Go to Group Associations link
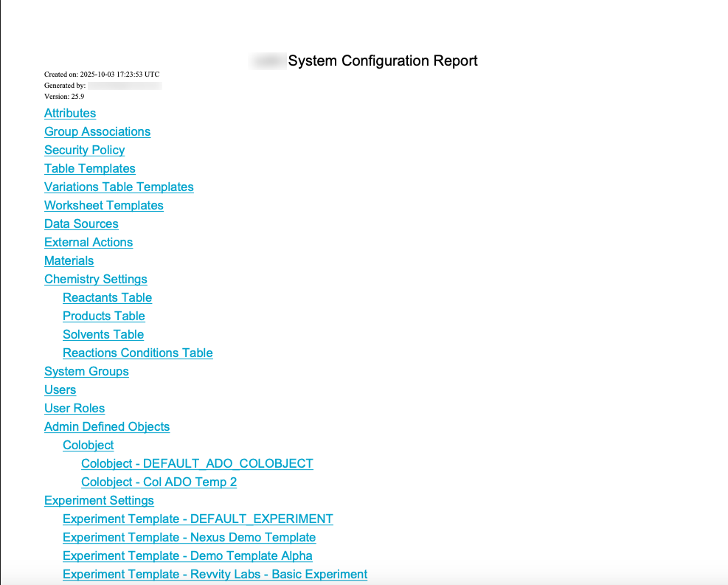Image resolution: width=728 pixels, height=585 pixels. click(97, 131)
